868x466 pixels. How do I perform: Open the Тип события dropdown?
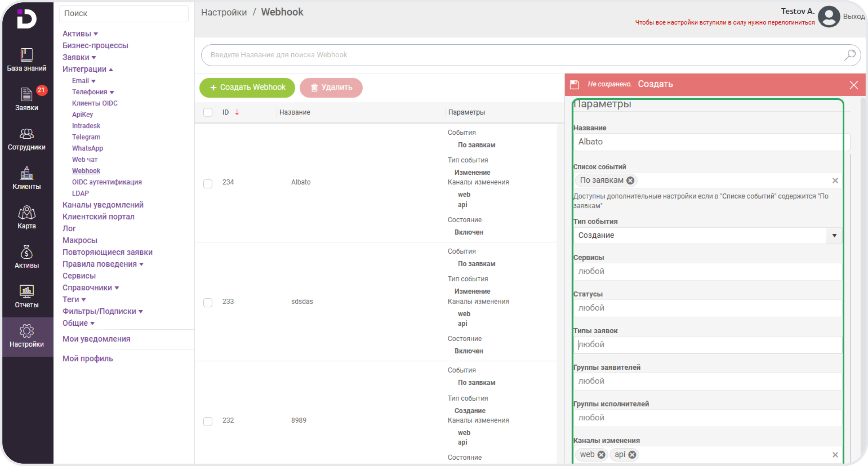pos(834,236)
